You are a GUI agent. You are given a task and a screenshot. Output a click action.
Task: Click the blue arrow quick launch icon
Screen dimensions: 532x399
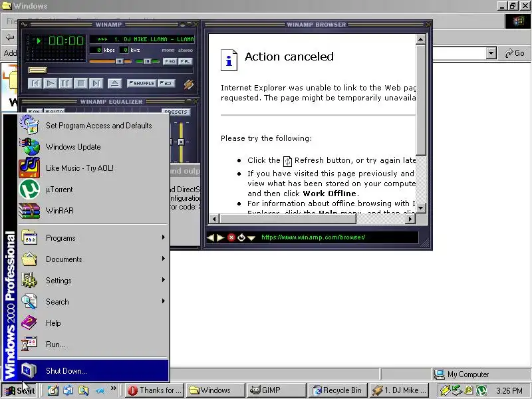coord(99,391)
